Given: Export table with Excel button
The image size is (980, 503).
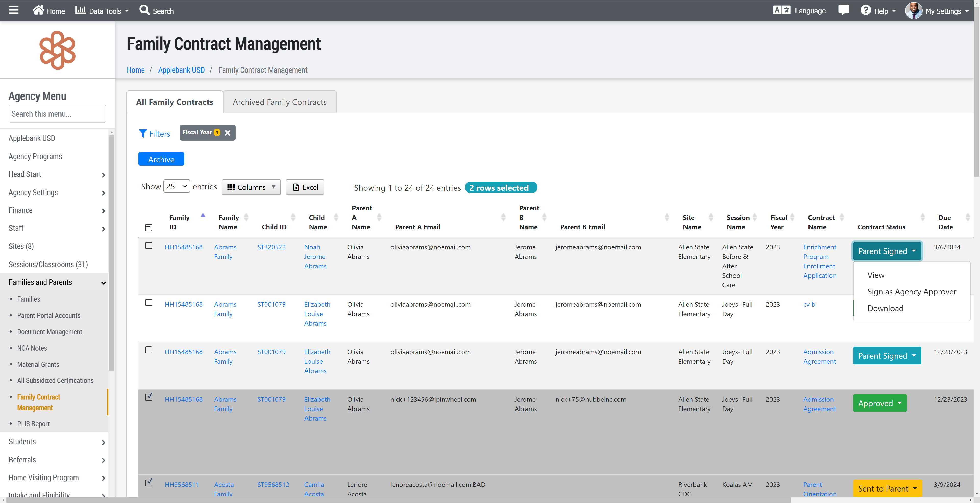Looking at the screenshot, I should (305, 187).
